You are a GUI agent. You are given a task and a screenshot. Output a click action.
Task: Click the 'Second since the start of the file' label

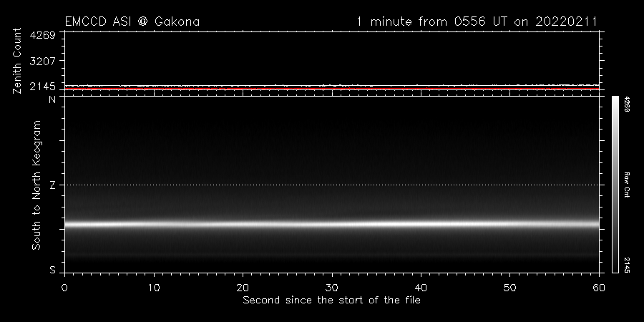(x=332, y=301)
